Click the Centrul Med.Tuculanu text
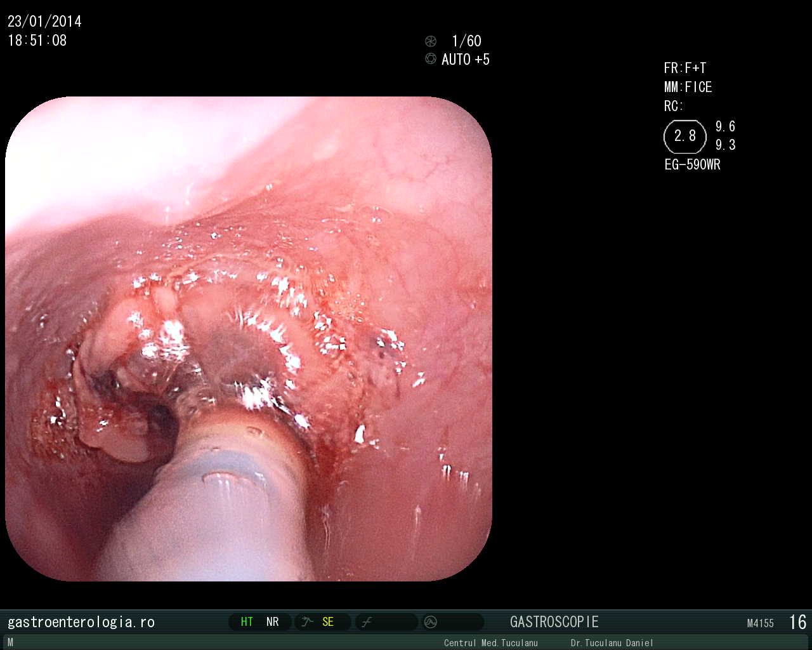The image size is (812, 650). coord(491,643)
